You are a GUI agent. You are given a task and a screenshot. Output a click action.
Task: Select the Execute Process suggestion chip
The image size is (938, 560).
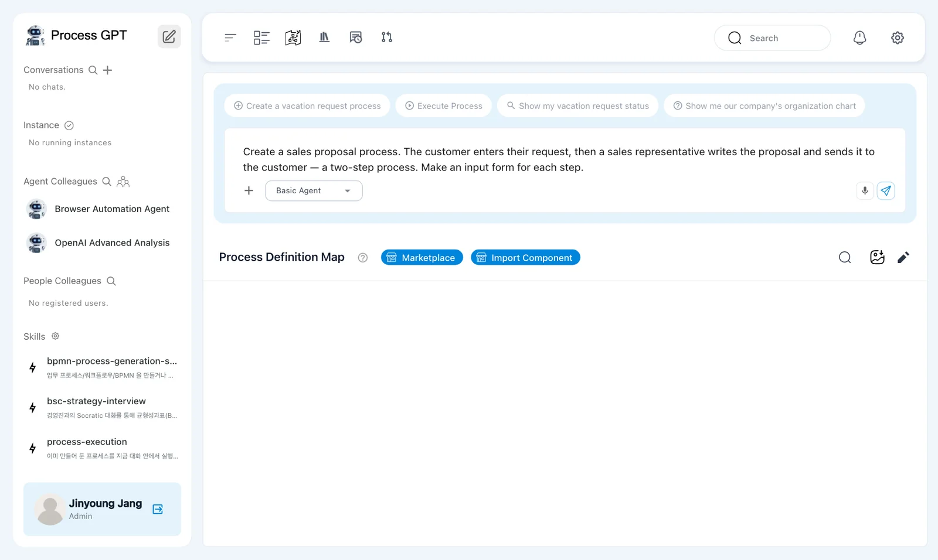pos(444,106)
